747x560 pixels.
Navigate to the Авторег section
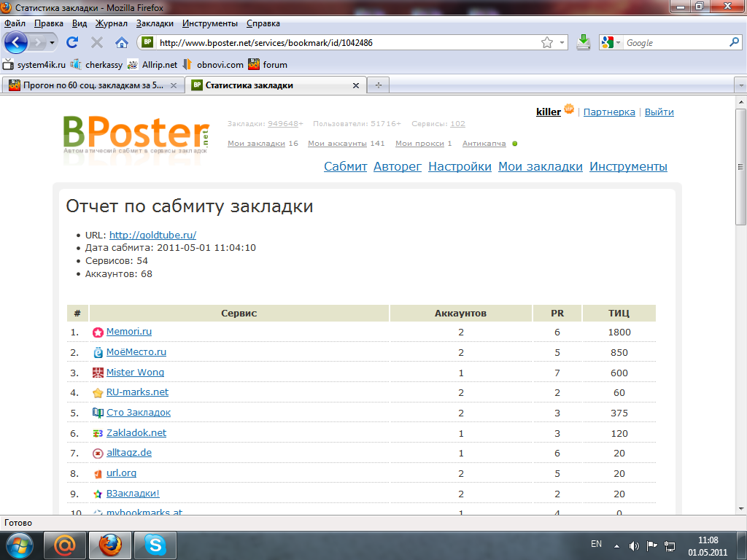(x=398, y=167)
